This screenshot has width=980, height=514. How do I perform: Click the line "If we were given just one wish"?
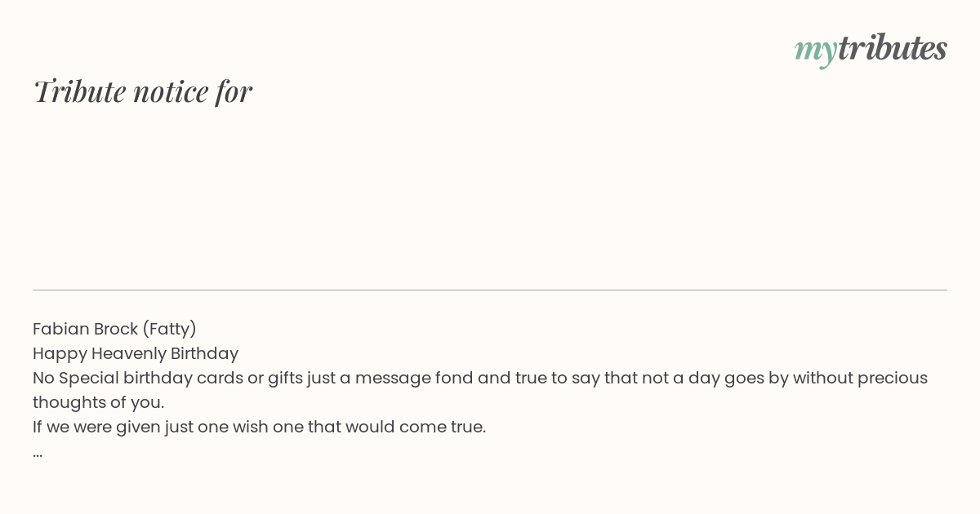pyautogui.click(x=259, y=427)
